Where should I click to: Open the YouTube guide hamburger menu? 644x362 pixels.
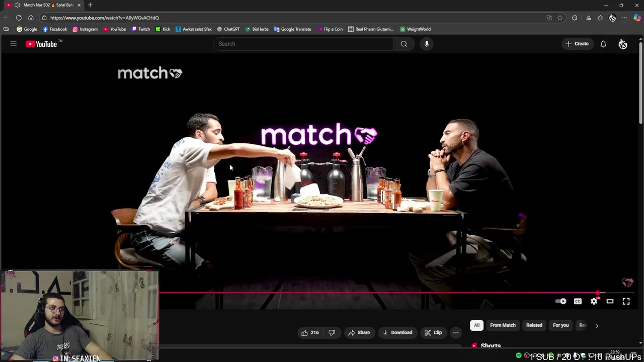click(14, 44)
